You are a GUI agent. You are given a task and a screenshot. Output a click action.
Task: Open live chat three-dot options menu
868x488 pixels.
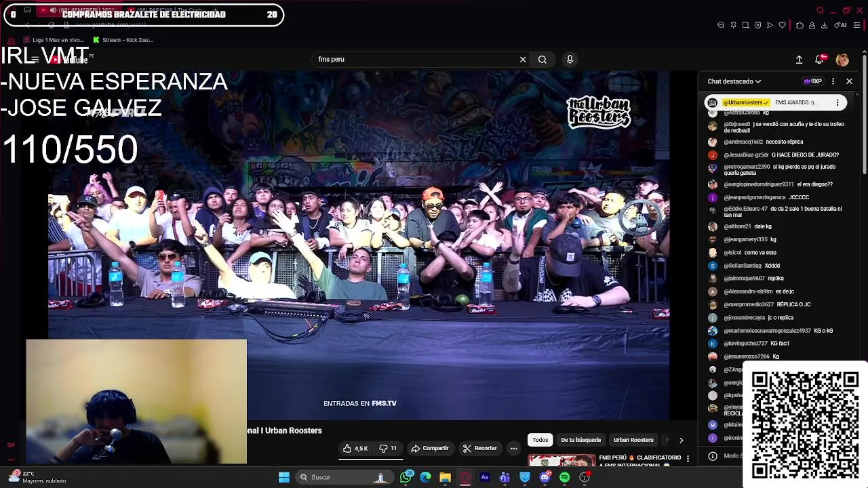833,81
